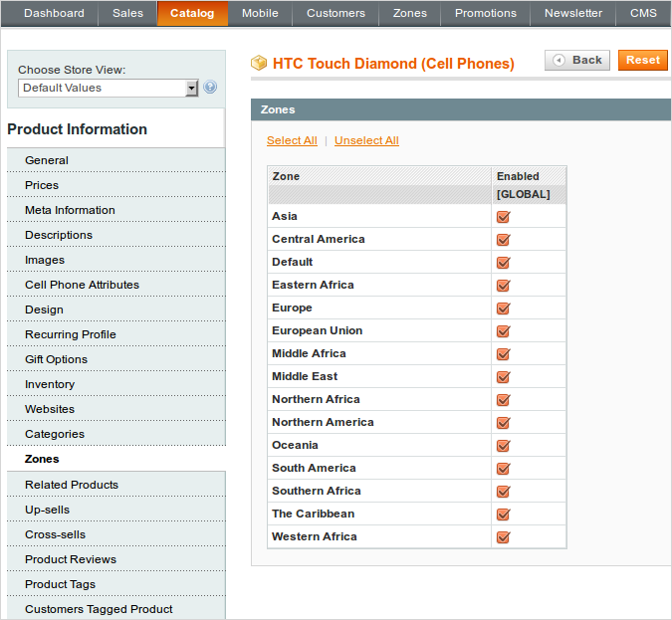Open the Categories tab
The height and width of the screenshot is (620, 672).
pyautogui.click(x=116, y=434)
